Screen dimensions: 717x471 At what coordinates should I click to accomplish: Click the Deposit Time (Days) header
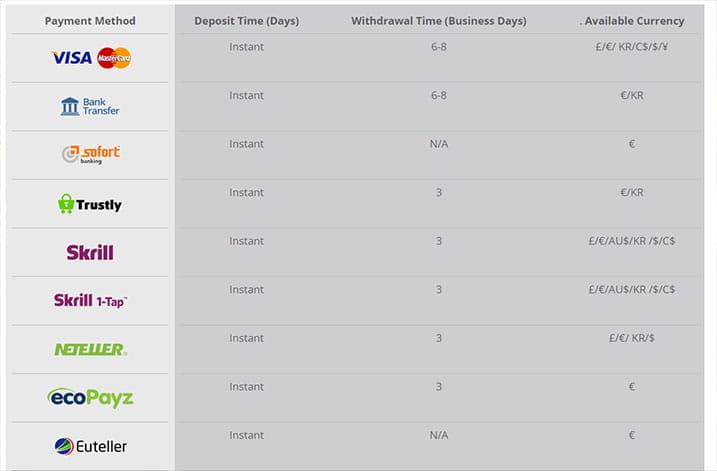click(246, 21)
